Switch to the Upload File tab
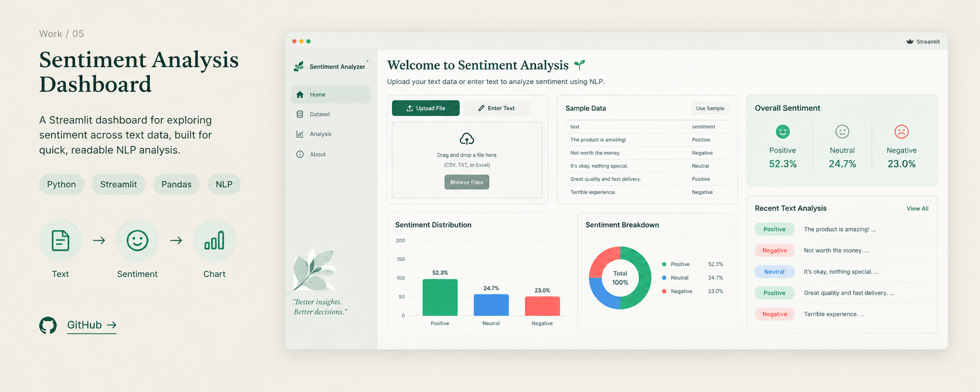The width and height of the screenshot is (980, 392). pyautogui.click(x=426, y=108)
